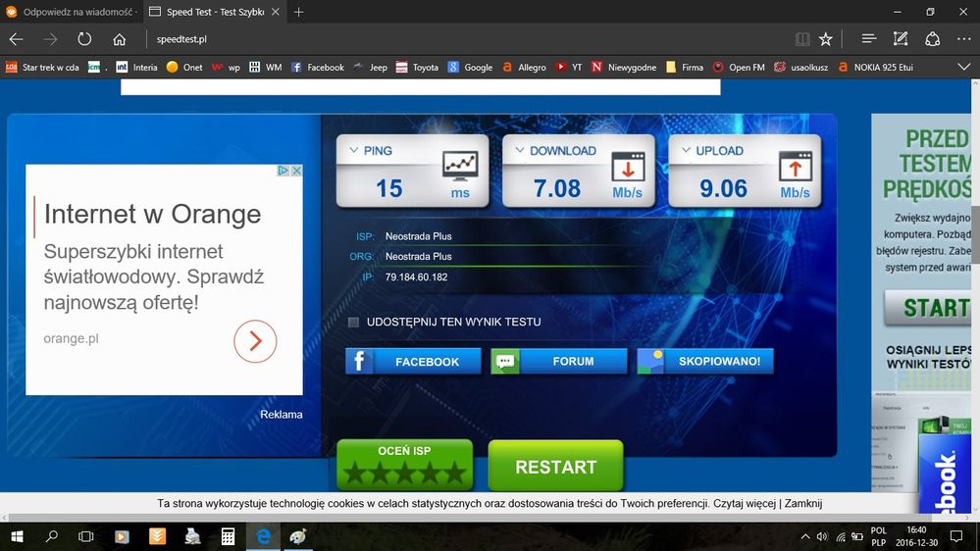The width and height of the screenshot is (980, 551).
Task: Open the AdChoices info icon
Action: click(284, 171)
